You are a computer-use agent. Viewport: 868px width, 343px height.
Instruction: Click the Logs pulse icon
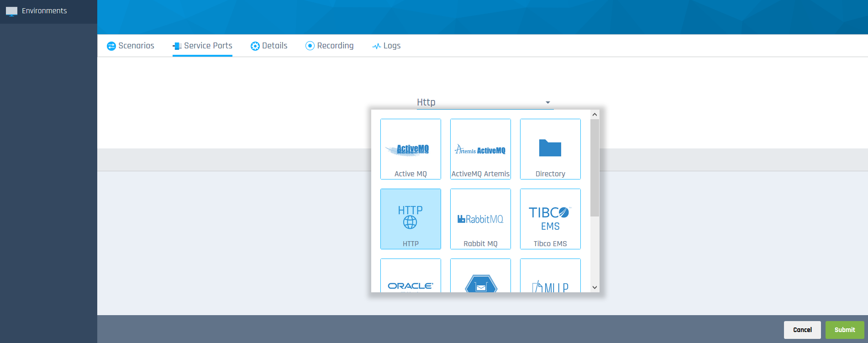tap(377, 46)
